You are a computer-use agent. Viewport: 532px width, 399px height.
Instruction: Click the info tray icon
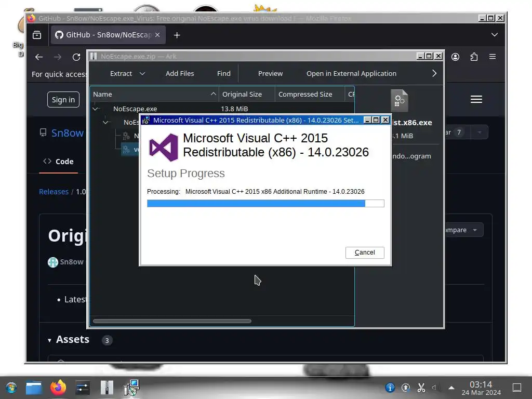[x=390, y=388]
